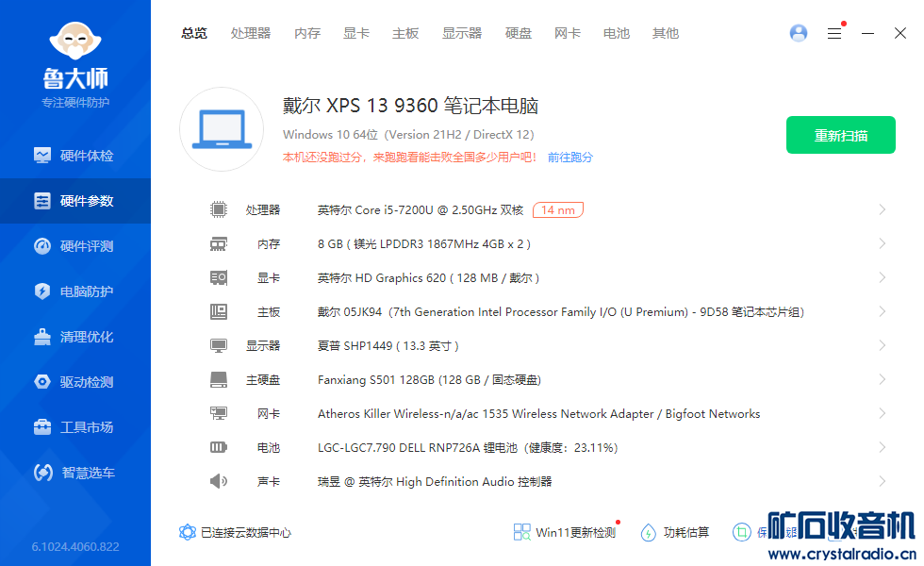
Task: Click the Win11 windows grid icon
Action: tap(521, 532)
